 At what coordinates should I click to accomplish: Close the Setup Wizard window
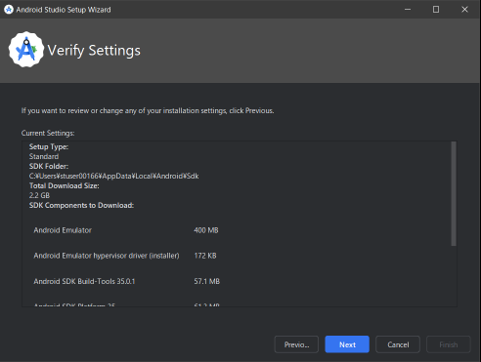point(465,10)
